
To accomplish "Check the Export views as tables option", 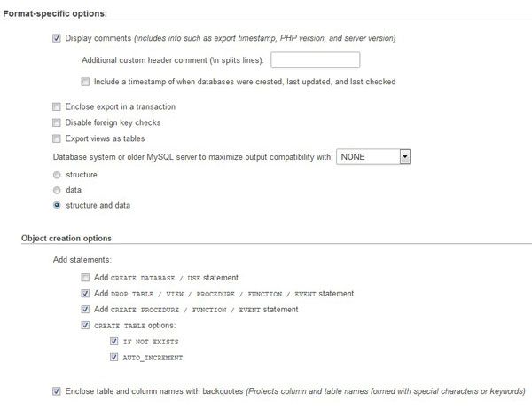I will 58,139.
